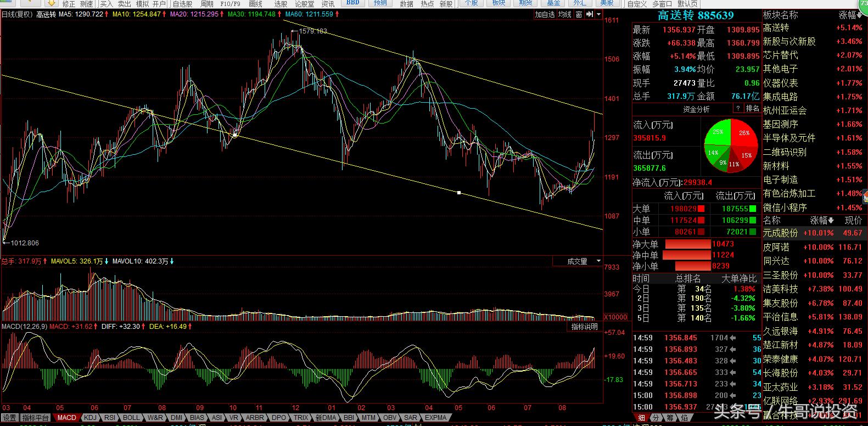
Task: Click the question mark icon in 资金分析
Action: (x=739, y=109)
